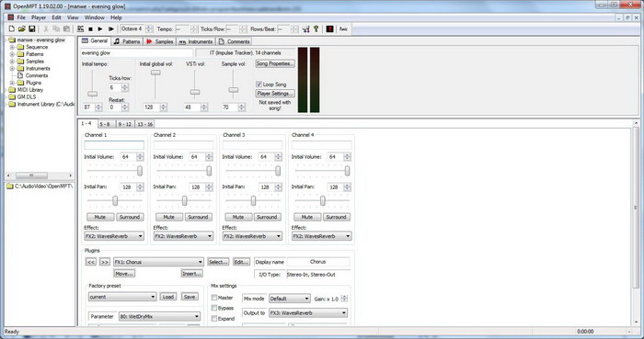Switch to channels 5 - 8 tab

[x=105, y=124]
